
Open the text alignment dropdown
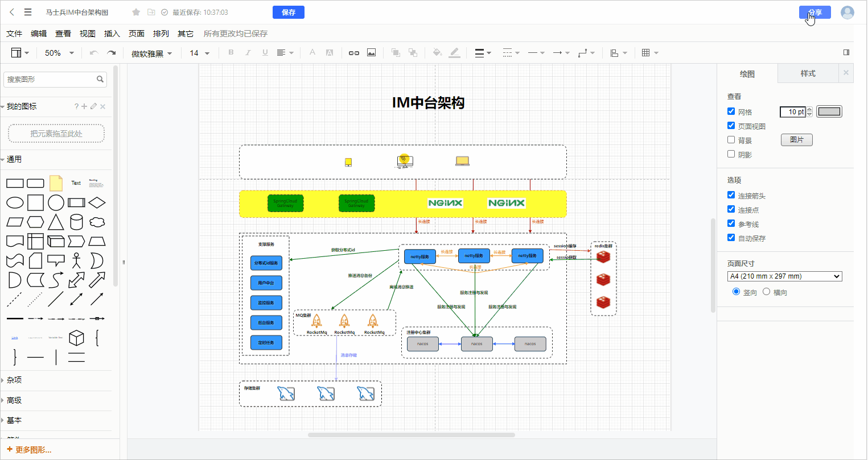(x=285, y=53)
